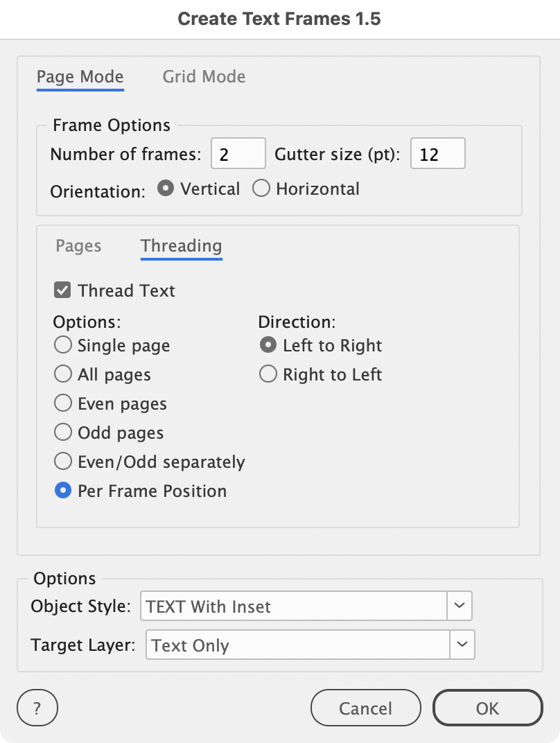This screenshot has width=560, height=743.
Task: Open the Target Layer dropdown arrow
Action: 462,645
